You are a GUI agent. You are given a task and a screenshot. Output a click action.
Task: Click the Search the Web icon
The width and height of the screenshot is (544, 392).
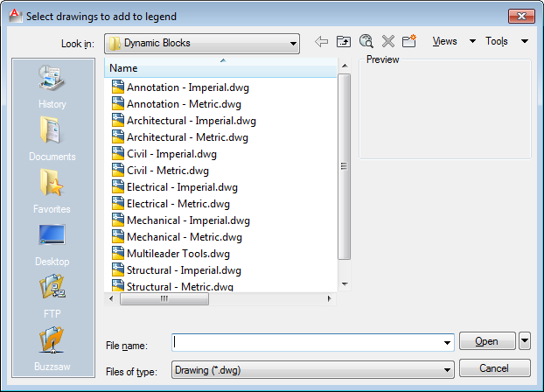point(366,42)
